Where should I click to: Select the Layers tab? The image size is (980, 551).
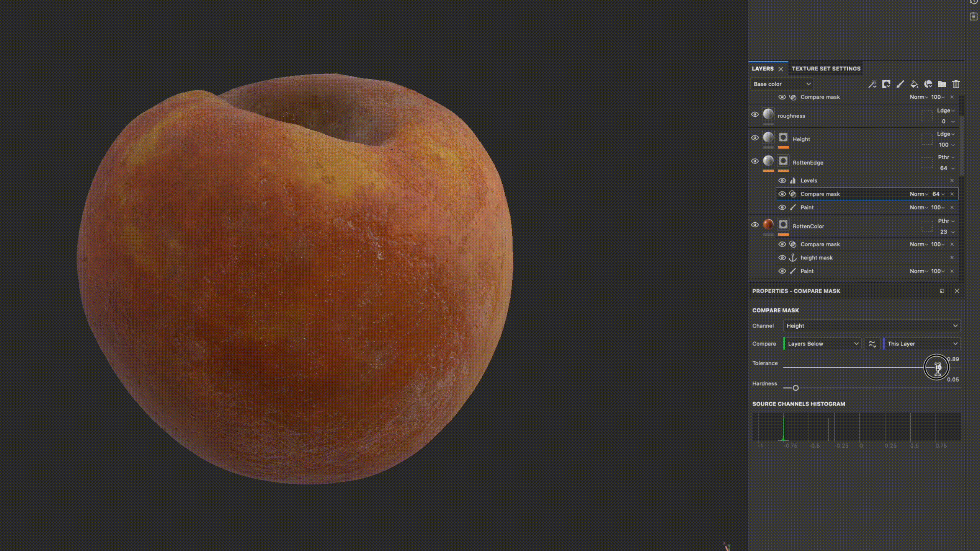click(x=762, y=68)
